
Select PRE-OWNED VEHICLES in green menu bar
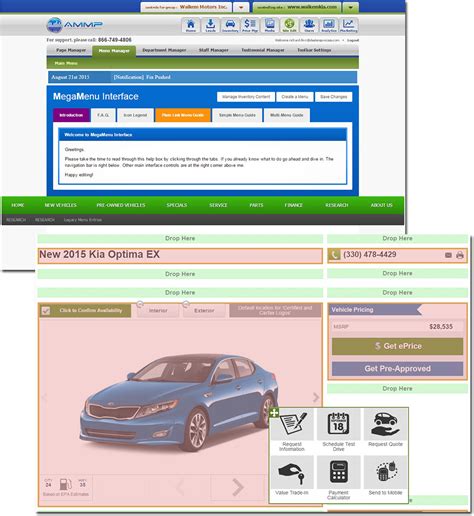(121, 205)
